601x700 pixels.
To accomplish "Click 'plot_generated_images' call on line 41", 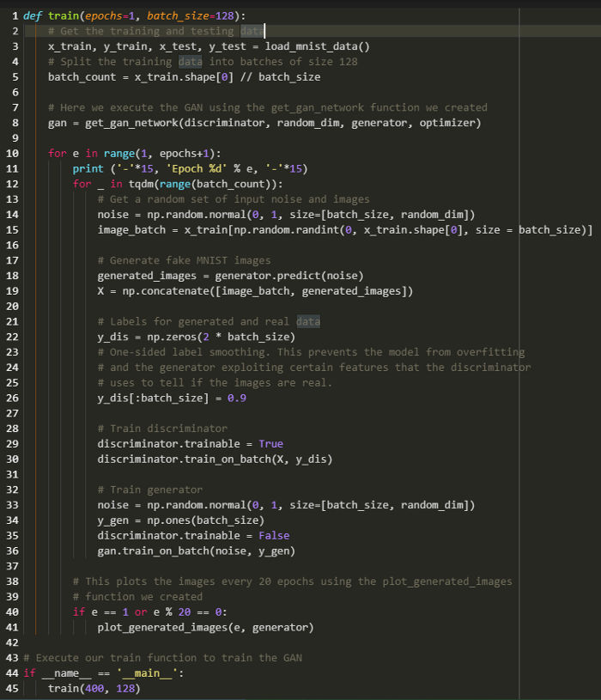I will 162,627.
